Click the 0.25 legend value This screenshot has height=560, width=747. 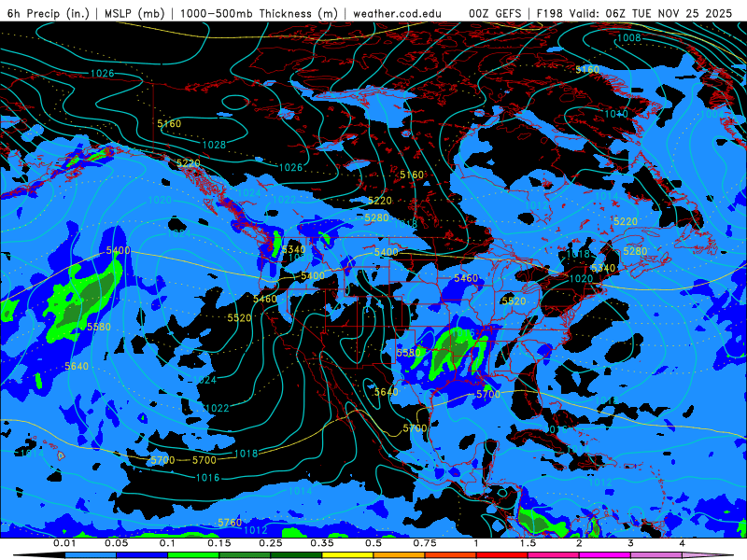pyautogui.click(x=270, y=543)
